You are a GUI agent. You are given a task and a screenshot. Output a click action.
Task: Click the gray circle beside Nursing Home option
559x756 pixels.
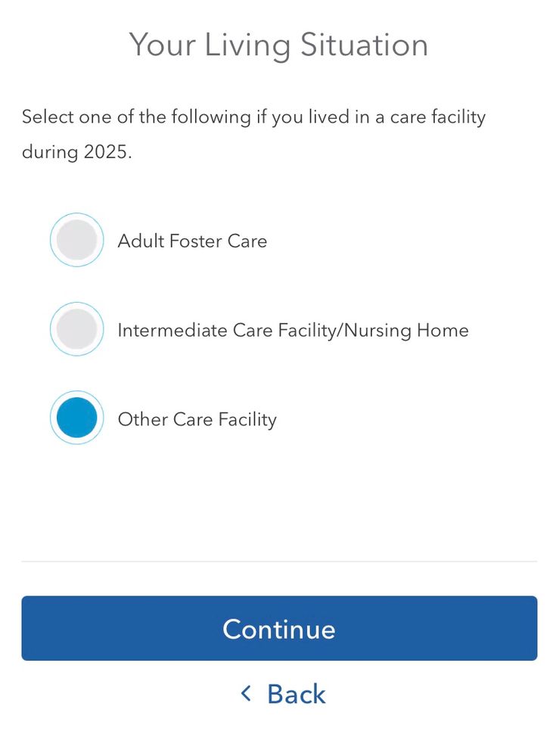click(x=76, y=330)
